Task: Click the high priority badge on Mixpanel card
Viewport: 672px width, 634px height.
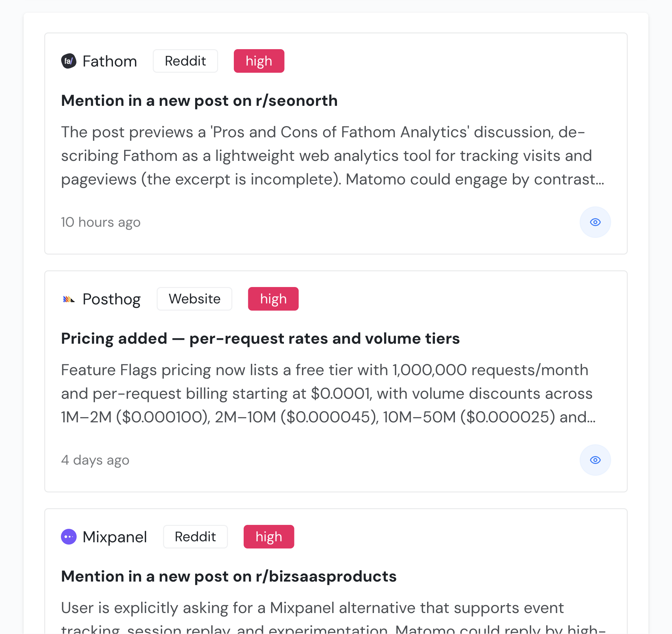Action: 269,537
